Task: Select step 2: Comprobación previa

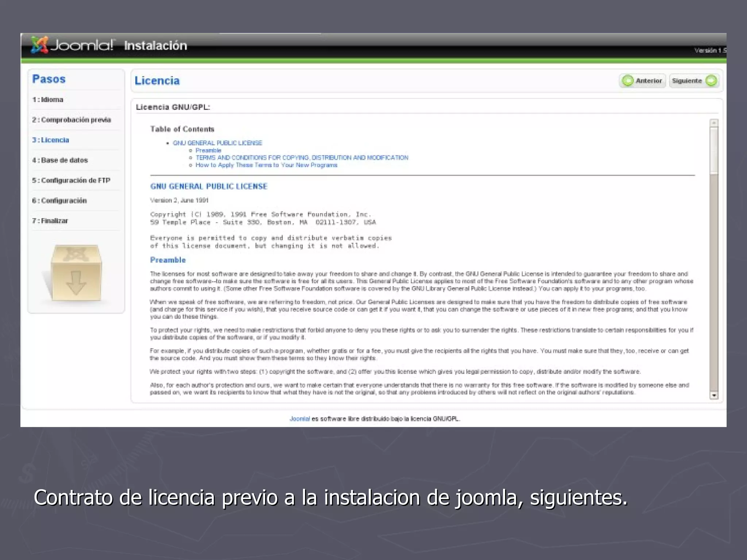Action: [x=71, y=120]
